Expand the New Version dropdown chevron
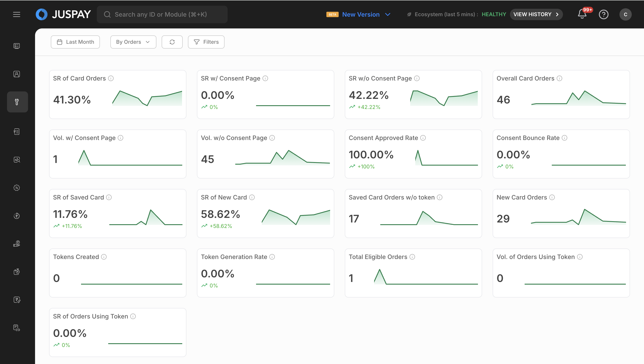 388,14
